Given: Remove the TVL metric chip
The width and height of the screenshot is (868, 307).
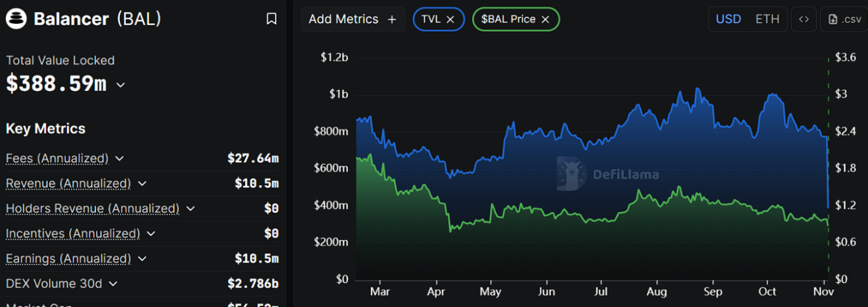Looking at the screenshot, I should (x=450, y=19).
